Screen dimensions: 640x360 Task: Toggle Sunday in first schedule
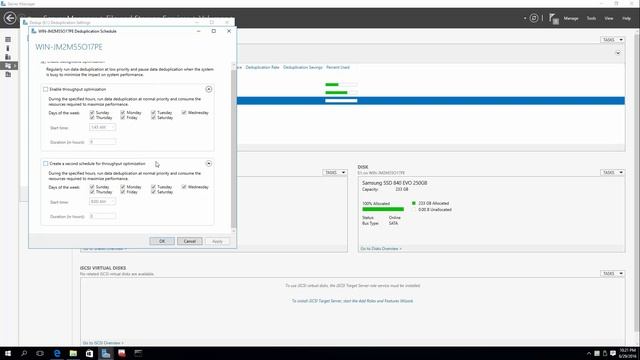click(92, 112)
